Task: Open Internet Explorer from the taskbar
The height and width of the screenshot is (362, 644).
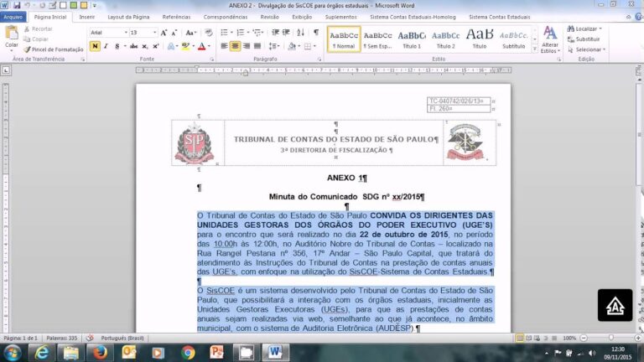Action: (x=41, y=353)
